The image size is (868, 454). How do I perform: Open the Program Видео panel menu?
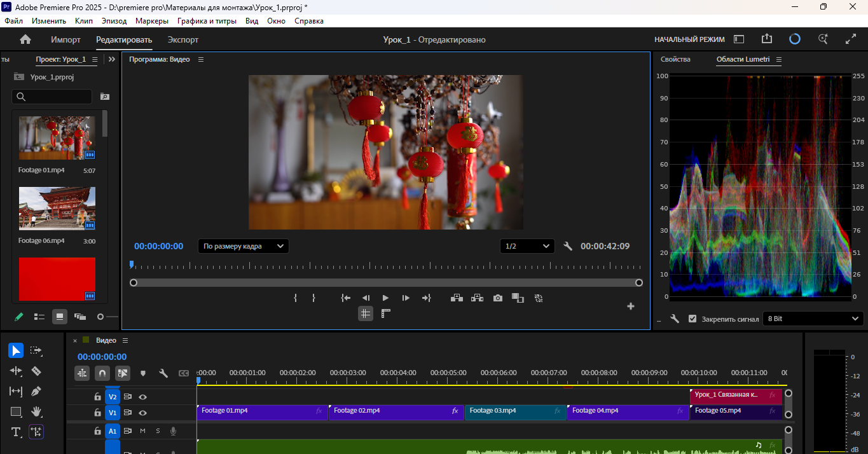click(201, 59)
